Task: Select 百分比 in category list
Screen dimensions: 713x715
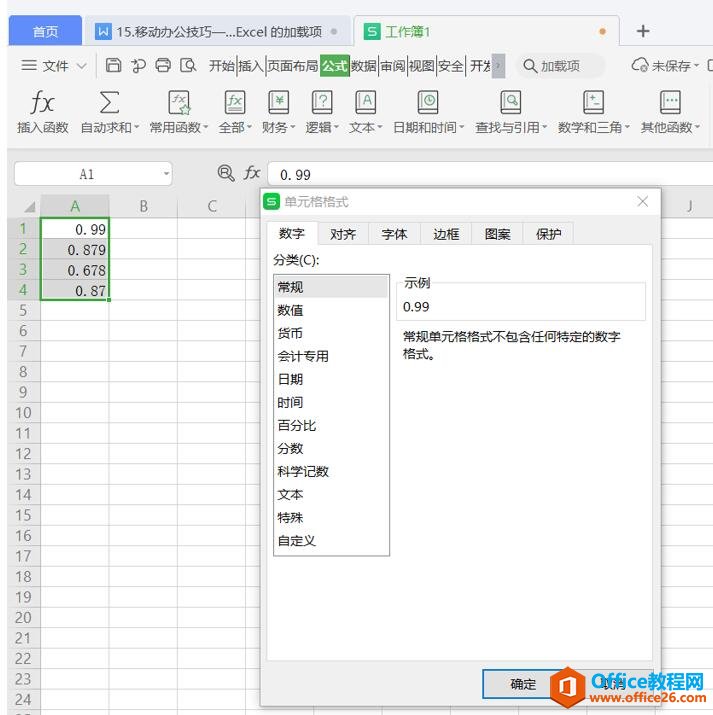Action: pos(331,425)
